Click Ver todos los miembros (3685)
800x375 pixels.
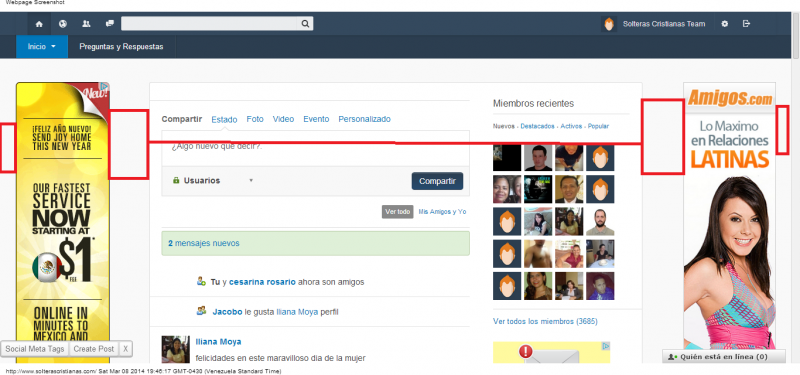click(x=545, y=321)
